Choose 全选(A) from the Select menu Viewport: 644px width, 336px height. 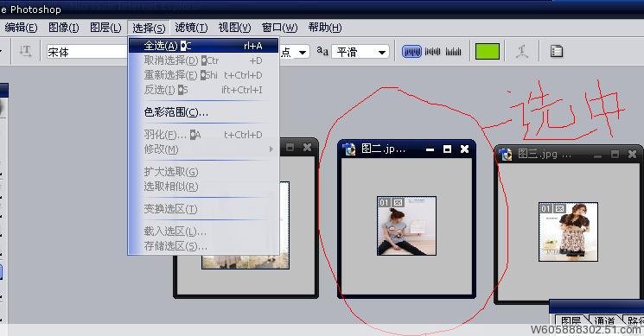point(204,46)
